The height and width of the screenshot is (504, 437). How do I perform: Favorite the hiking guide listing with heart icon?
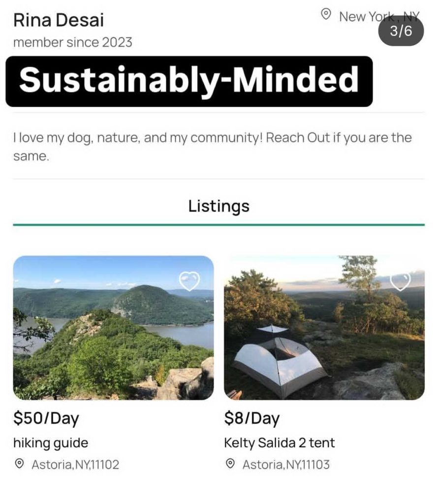(189, 281)
